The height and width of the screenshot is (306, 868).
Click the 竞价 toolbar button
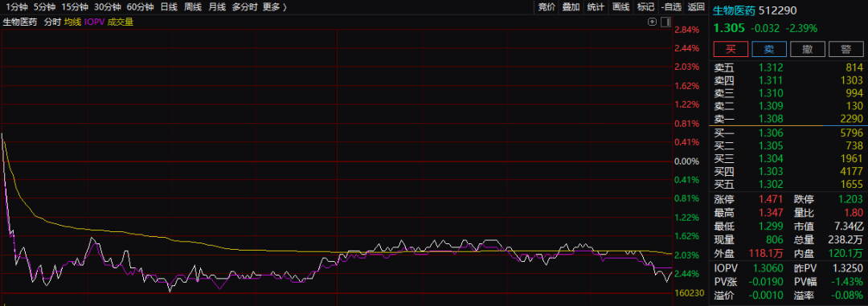tap(547, 7)
